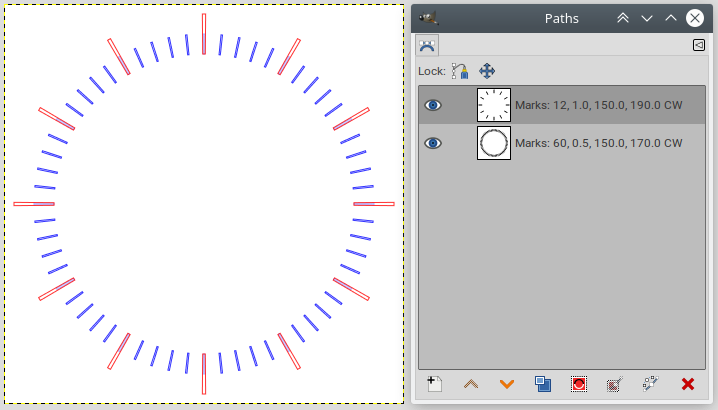Click the double up-arrow in Paths titlebar

tap(622, 18)
